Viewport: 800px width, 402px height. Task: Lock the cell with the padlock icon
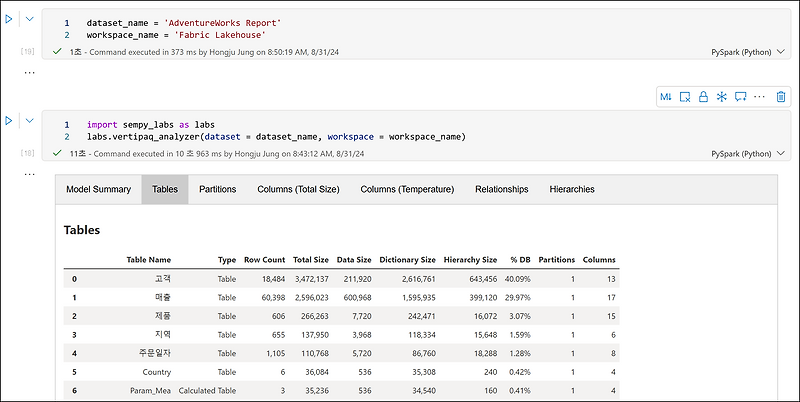point(703,97)
